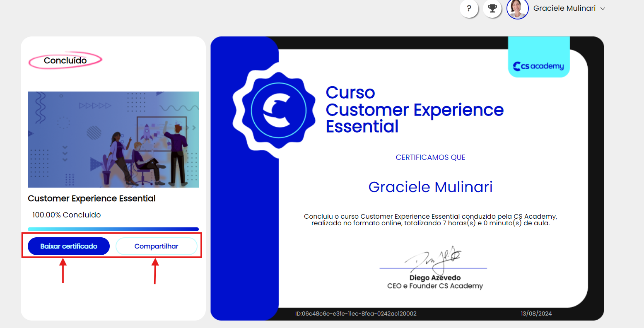
Task: Click Graciele Mulinari's profile avatar
Action: [x=517, y=8]
